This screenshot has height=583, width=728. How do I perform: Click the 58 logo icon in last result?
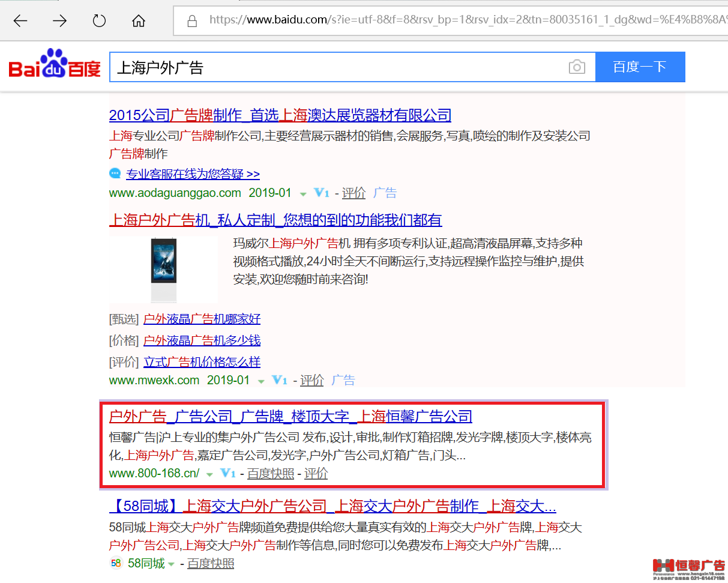tap(116, 563)
